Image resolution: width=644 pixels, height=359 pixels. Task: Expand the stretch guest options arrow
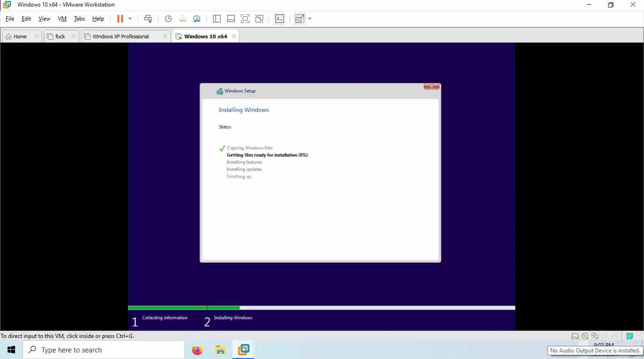(x=309, y=19)
